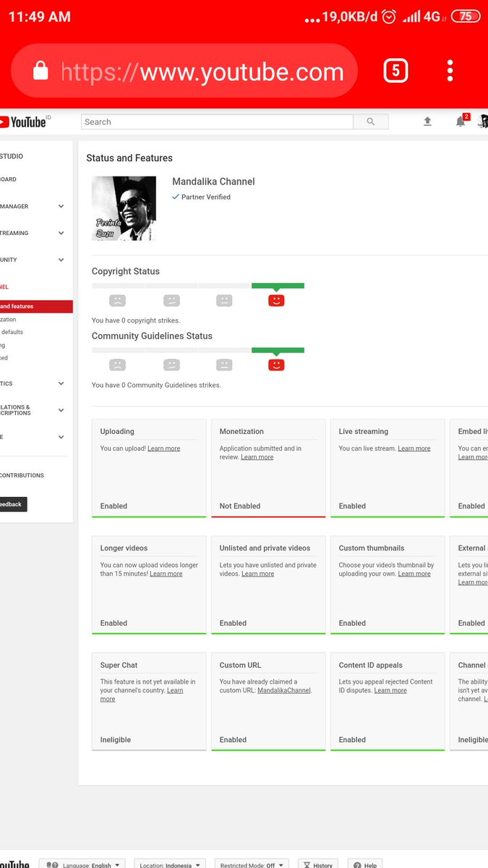Click the second gray face under Community Guidelines
This screenshot has height=868, width=488.
171,365
